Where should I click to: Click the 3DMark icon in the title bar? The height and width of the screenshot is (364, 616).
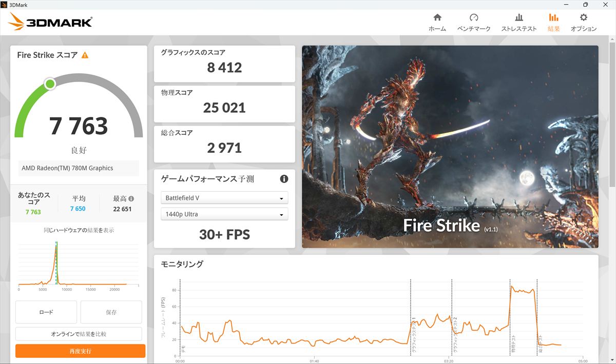[5, 5]
